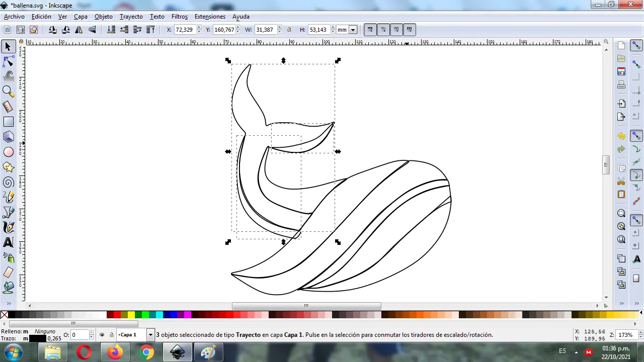Click the Cut scissors icon
This screenshot has height=362, width=644.
point(621,181)
